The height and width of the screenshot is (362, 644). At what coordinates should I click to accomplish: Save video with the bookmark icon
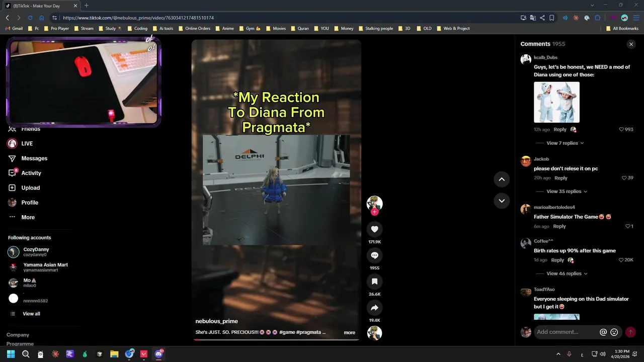(374, 282)
